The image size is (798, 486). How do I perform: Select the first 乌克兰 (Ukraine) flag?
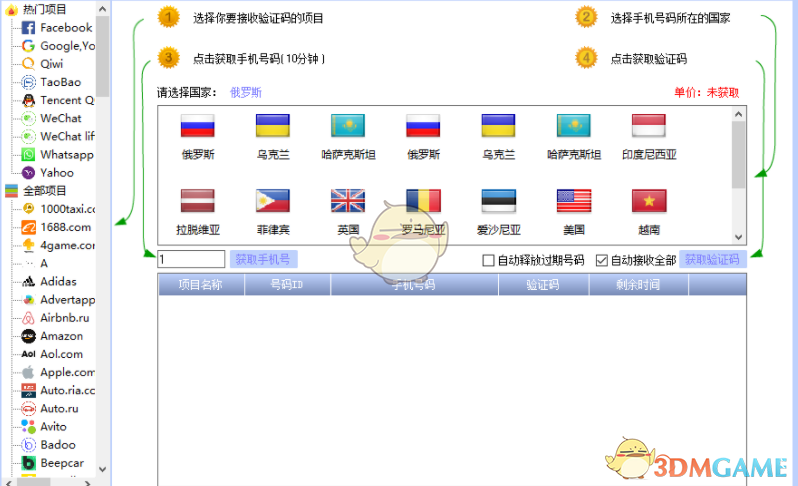pos(273,126)
